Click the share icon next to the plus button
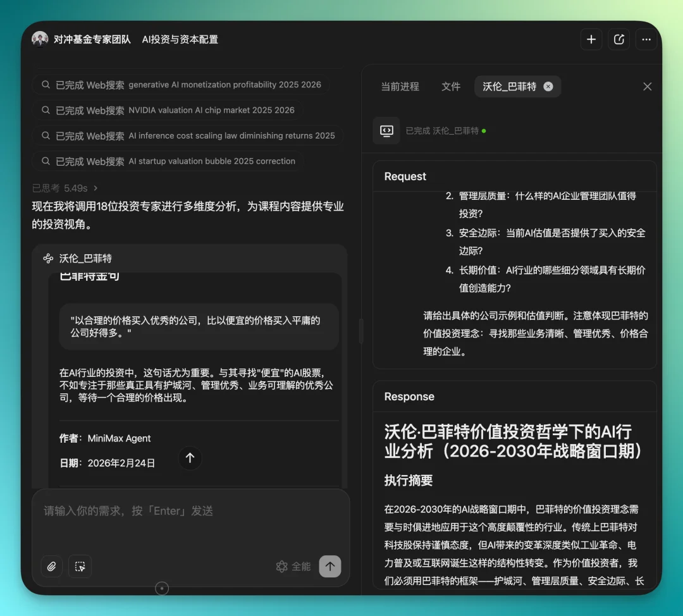683x616 pixels. (618, 39)
